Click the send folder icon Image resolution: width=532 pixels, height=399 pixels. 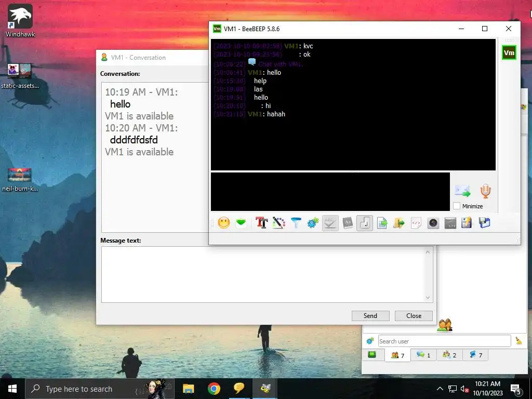[399, 223]
